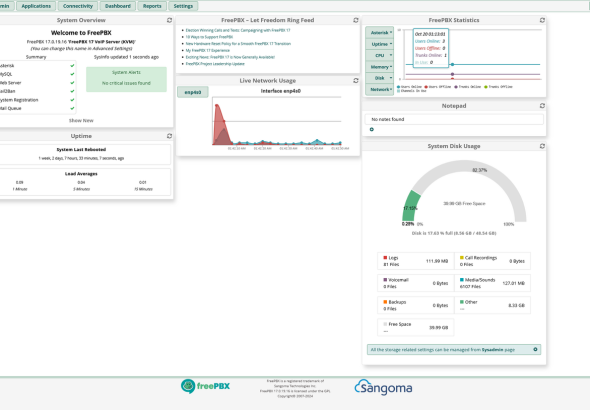Viewport: 590px width, 410px height.
Task: Toggle Users Online series in statistics legend
Action: (409, 87)
